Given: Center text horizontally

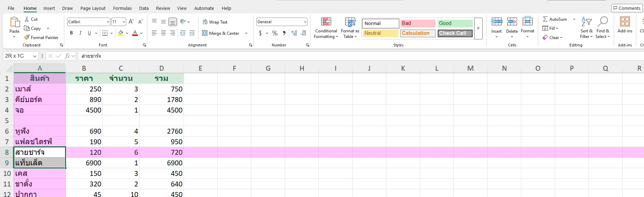Looking at the screenshot, I should pos(163,33).
